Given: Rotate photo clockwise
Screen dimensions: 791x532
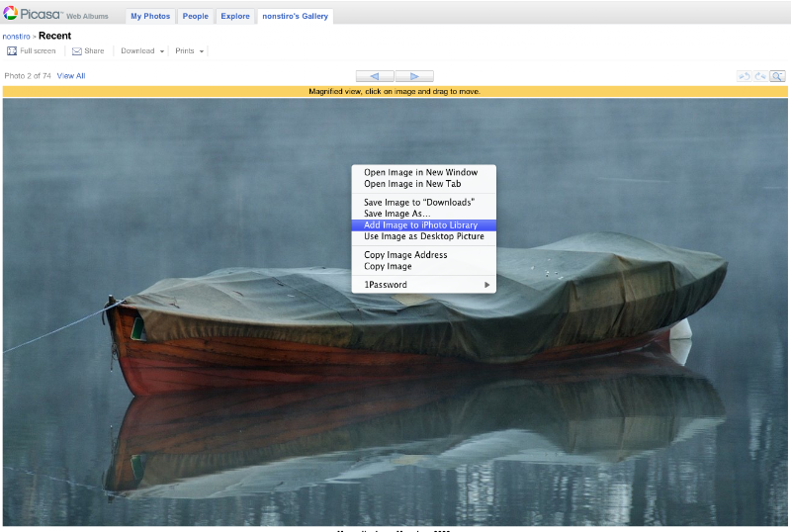Looking at the screenshot, I should tap(760, 76).
